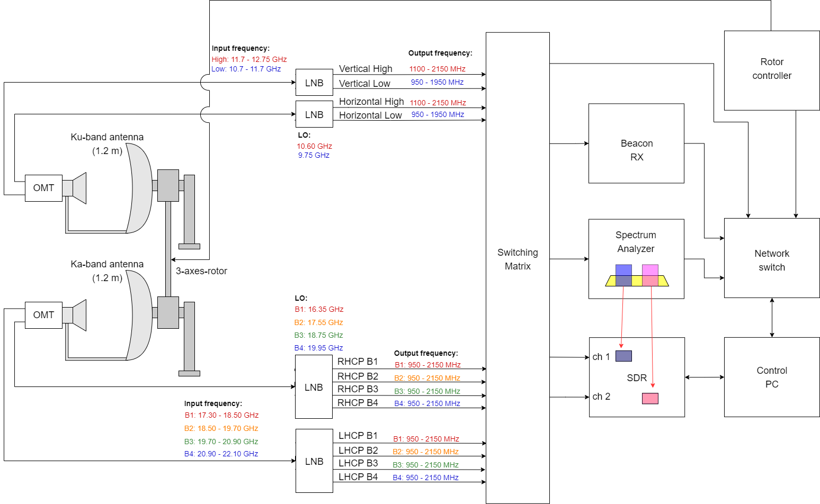
Task: Click 'B3: 18.75 GHz' LO text
Action: coord(318,335)
